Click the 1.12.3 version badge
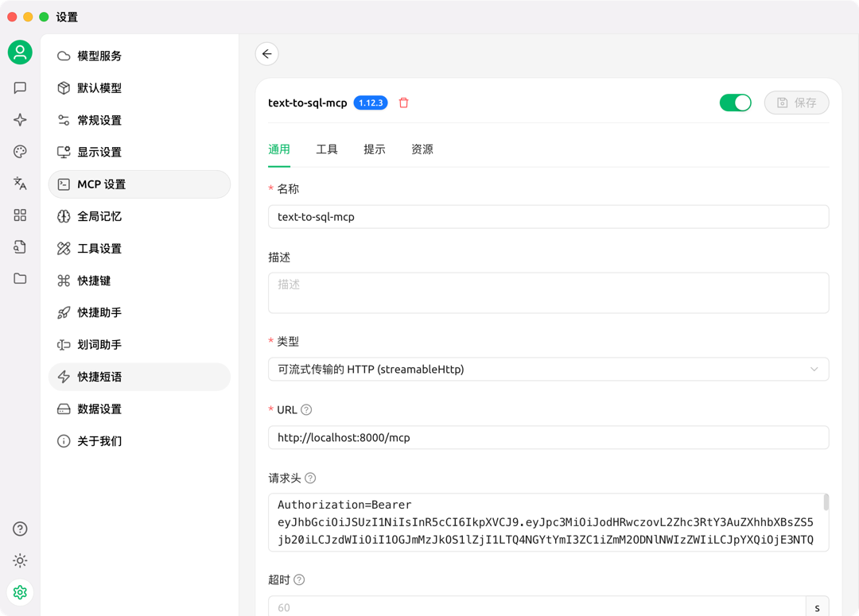Viewport: 859px width, 616px height. 370,103
